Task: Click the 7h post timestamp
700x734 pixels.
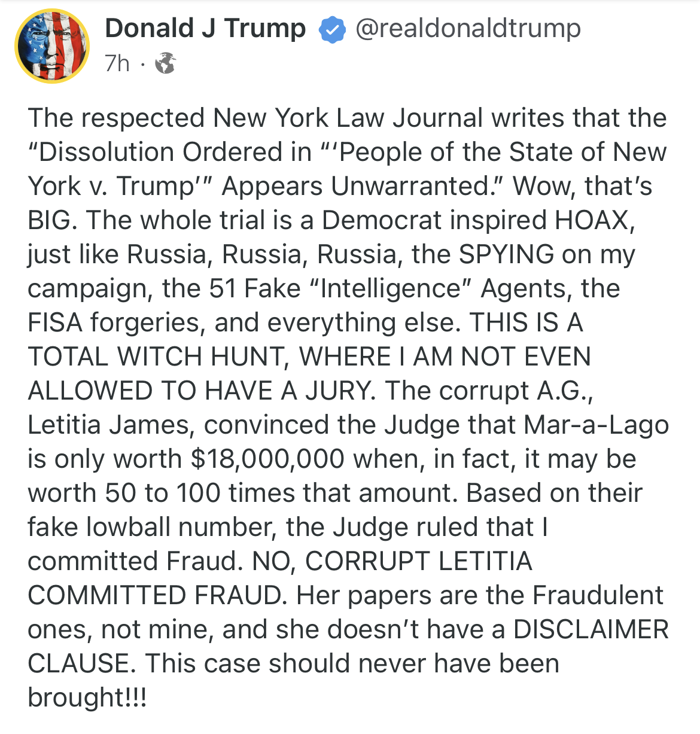Action: [117, 63]
